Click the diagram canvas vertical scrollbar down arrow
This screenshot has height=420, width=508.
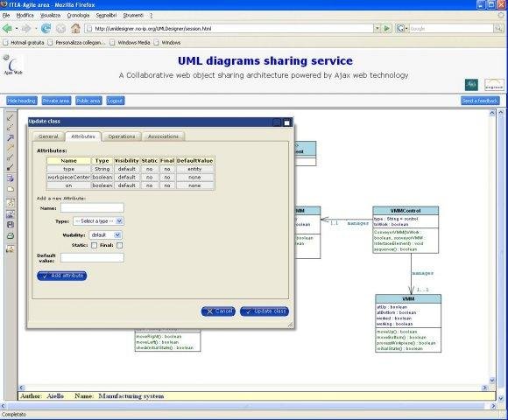(x=492, y=381)
